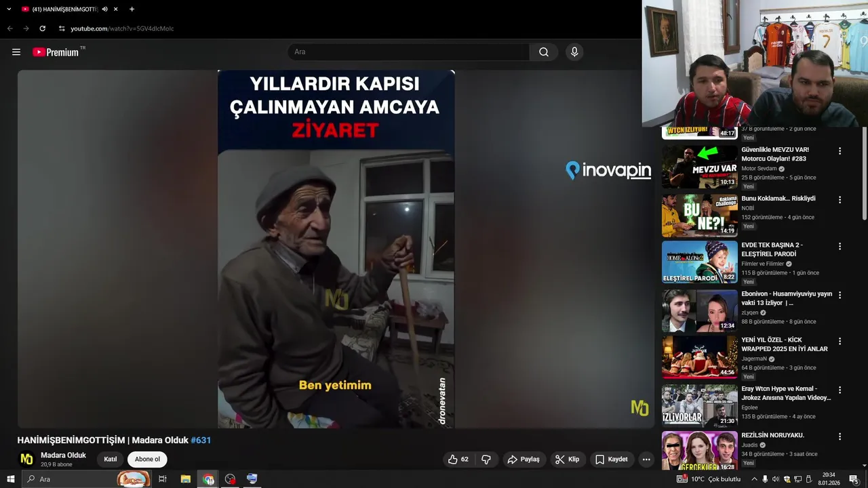Viewport: 868px width, 488px height.
Task: Focus the YouTube Ara search field
Action: click(x=409, y=52)
